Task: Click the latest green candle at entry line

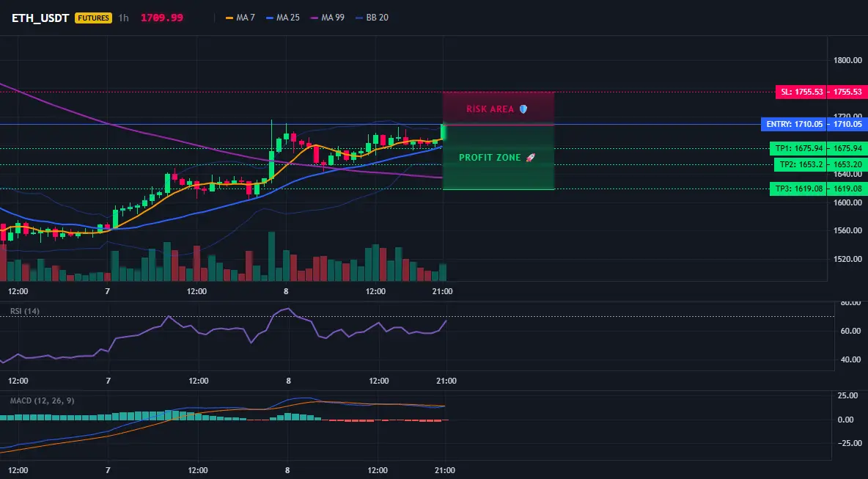Action: (443, 133)
